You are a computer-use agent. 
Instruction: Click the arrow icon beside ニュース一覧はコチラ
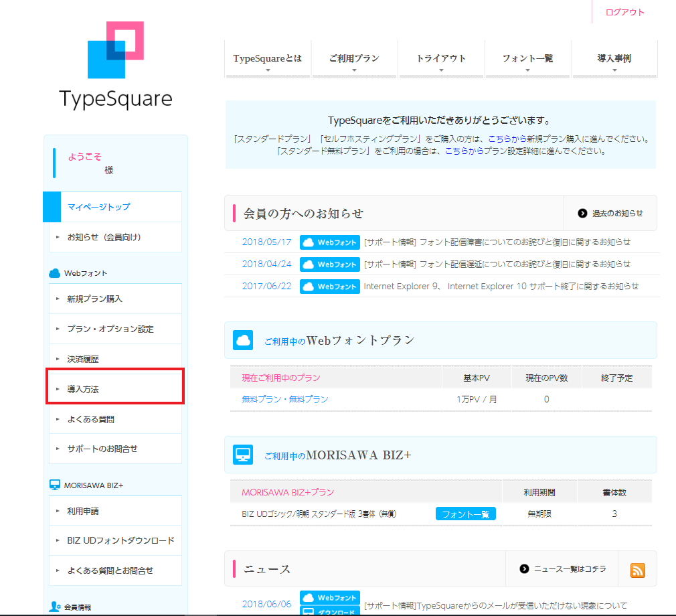click(524, 569)
